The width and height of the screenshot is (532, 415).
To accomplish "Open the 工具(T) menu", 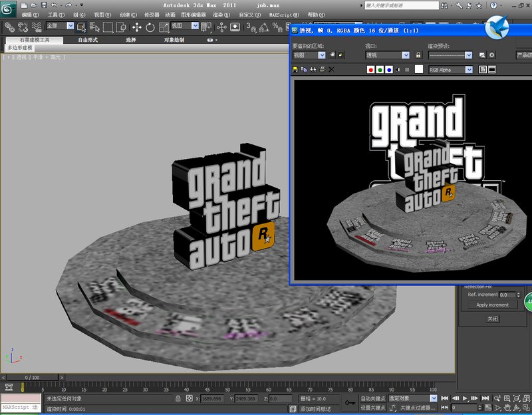I will pos(56,15).
